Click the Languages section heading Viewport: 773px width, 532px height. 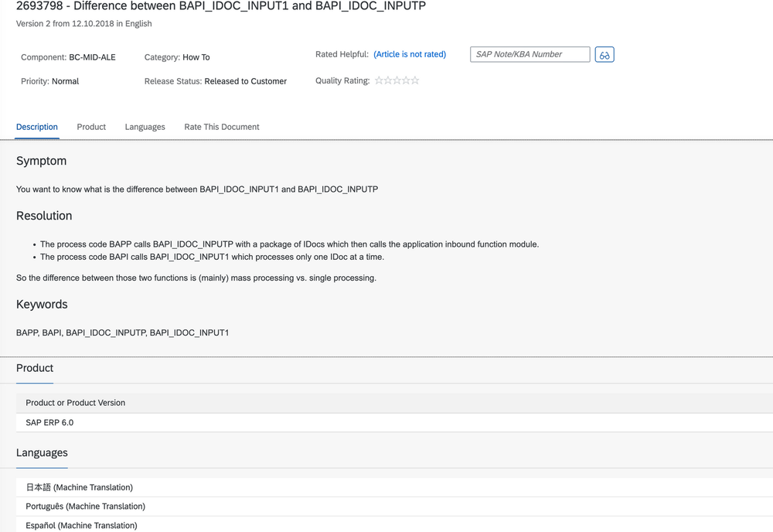click(x=42, y=453)
